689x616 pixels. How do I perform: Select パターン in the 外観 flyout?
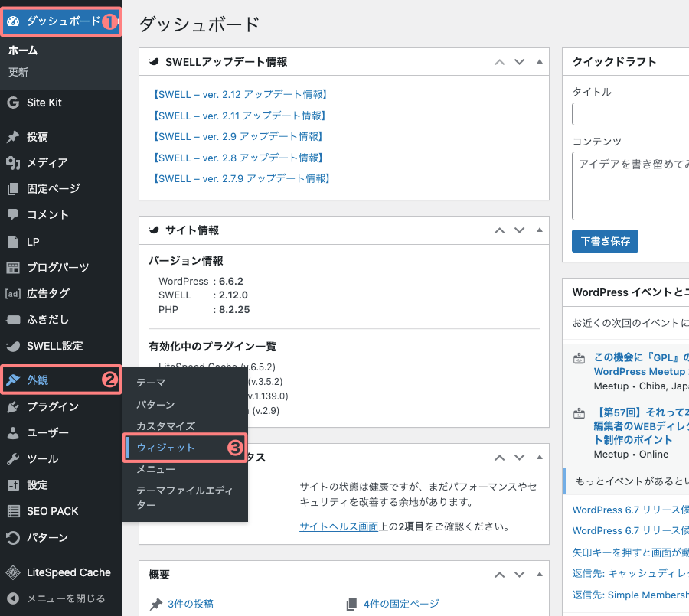pos(155,404)
